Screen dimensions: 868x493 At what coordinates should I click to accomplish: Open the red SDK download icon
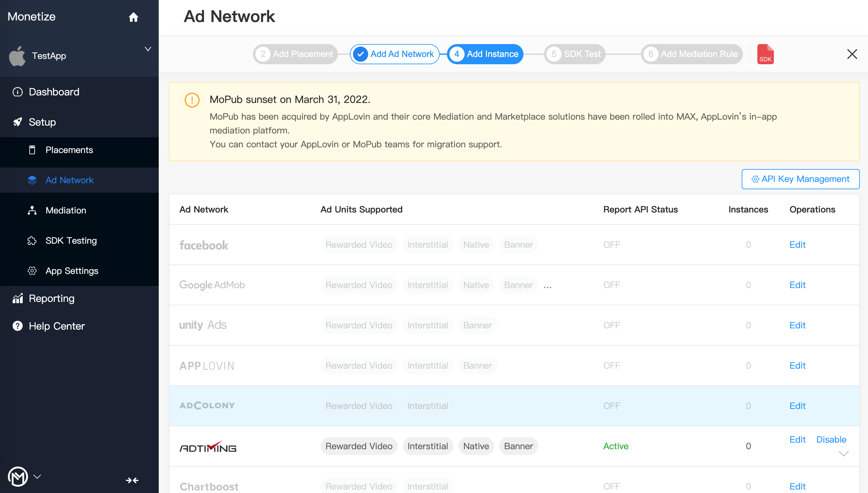click(x=765, y=54)
